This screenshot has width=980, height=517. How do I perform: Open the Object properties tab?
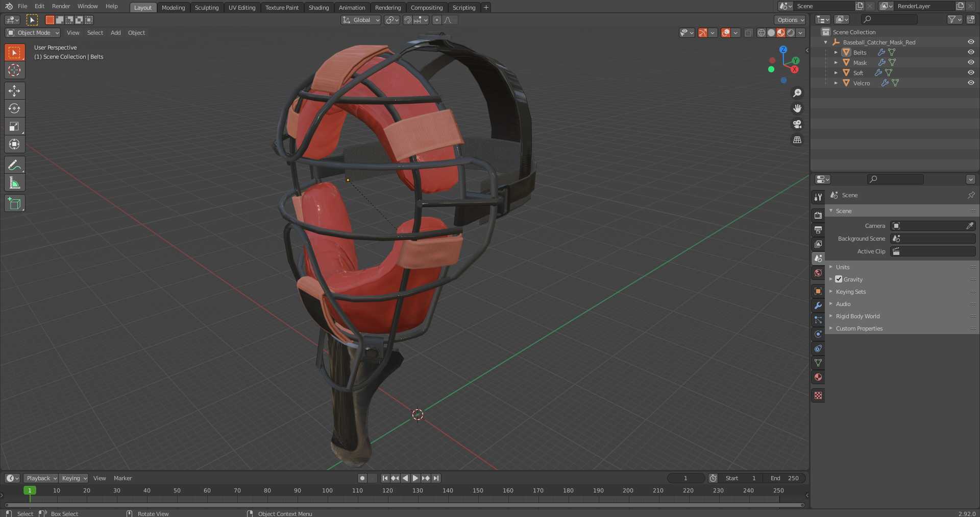818,291
